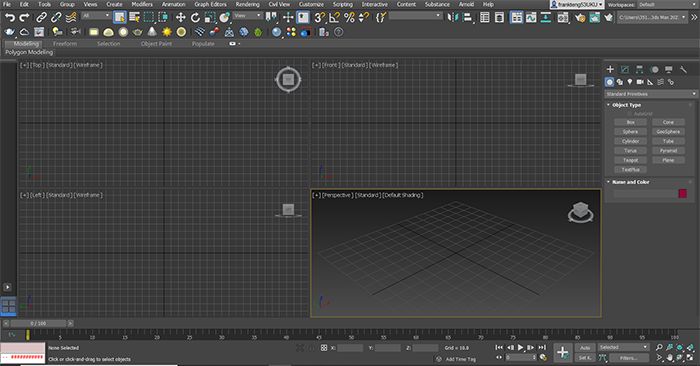The image size is (700, 366).
Task: Click the object color swatch
Action: pos(683,193)
